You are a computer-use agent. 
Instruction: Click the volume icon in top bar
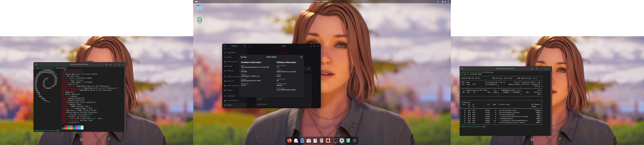click(x=445, y=2)
